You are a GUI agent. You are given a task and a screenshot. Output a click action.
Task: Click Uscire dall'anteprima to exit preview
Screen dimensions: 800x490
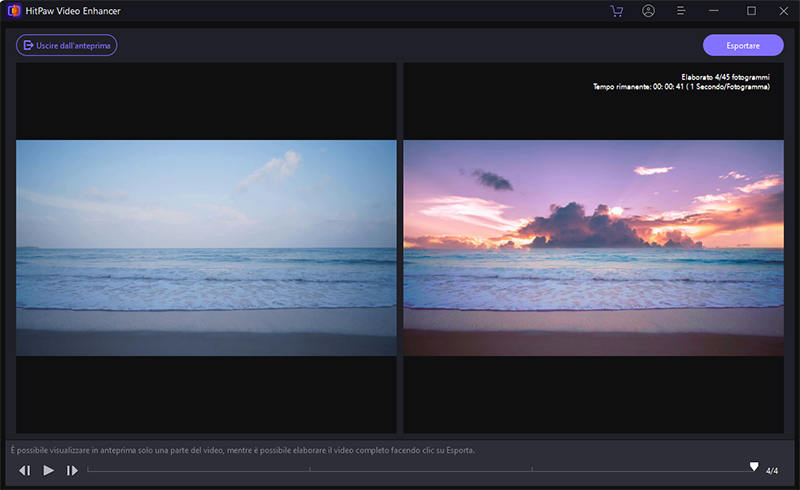tap(66, 45)
